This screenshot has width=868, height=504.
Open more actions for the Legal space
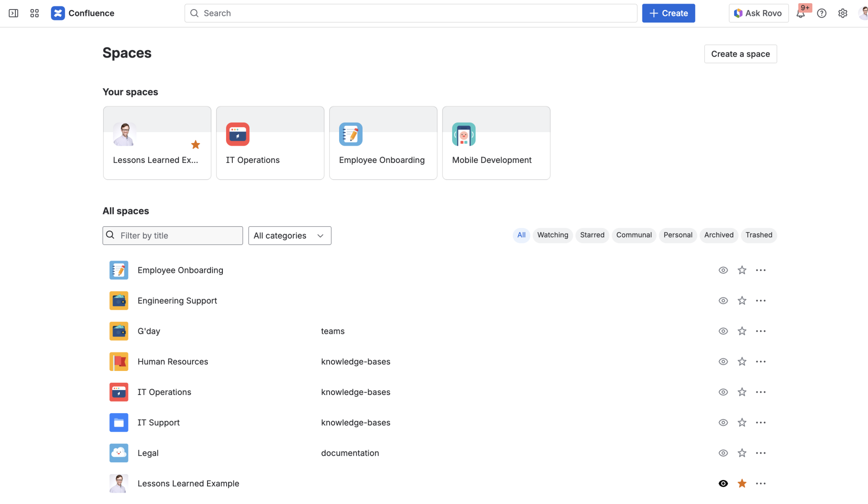tap(761, 453)
